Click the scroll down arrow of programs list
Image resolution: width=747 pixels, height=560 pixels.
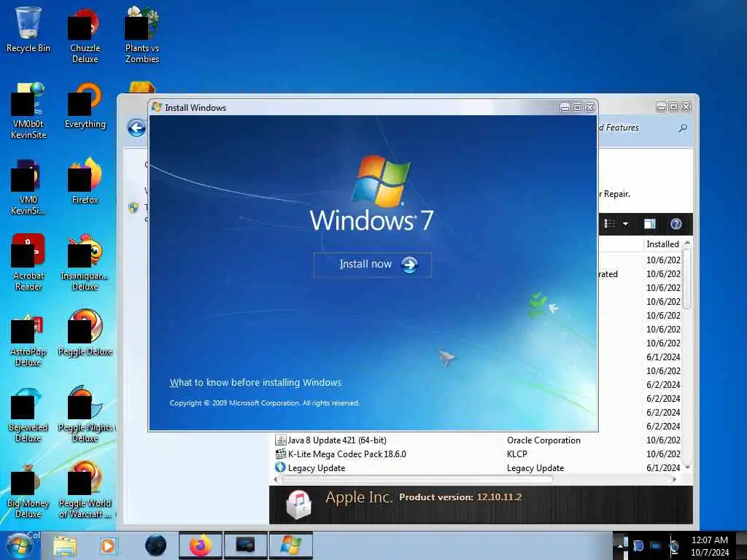click(687, 467)
